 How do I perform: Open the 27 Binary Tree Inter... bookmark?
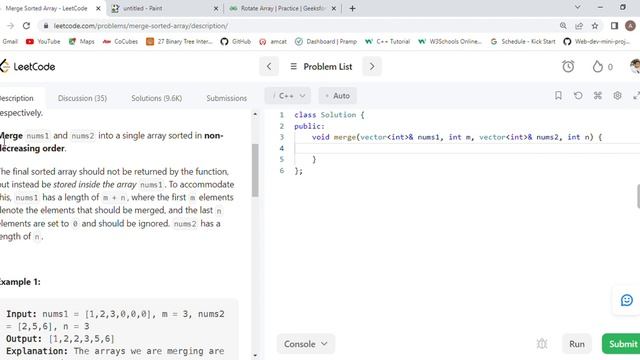pyautogui.click(x=179, y=42)
